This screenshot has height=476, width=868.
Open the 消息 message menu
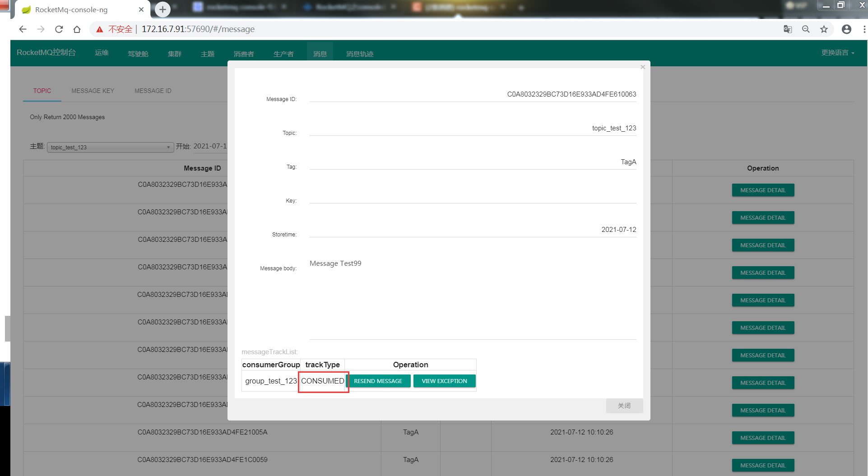[x=320, y=54]
